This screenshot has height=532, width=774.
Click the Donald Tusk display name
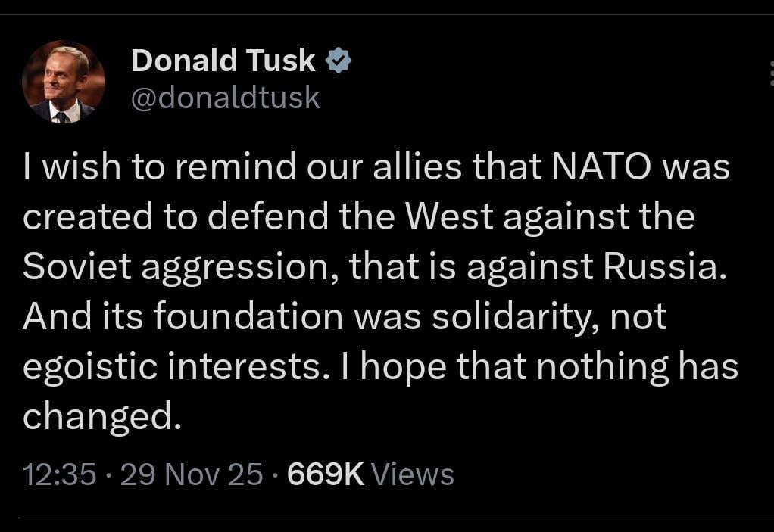(x=222, y=60)
